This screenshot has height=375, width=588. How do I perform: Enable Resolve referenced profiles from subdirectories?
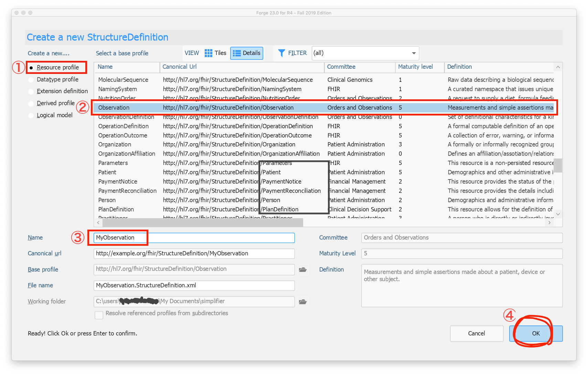99,315
